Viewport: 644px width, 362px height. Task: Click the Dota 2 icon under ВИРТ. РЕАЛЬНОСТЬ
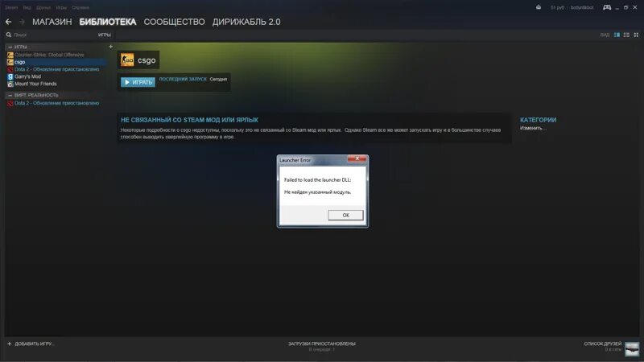coord(10,104)
